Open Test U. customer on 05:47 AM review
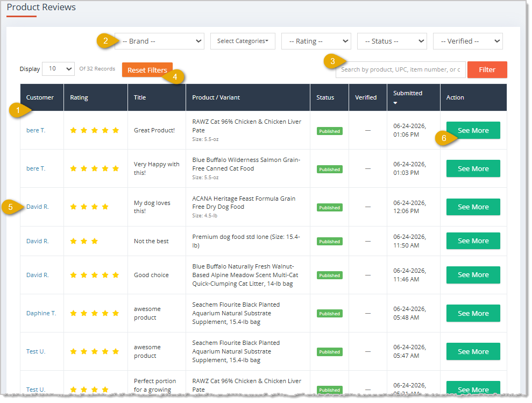Viewport: 532px width, 403px height. (x=36, y=351)
